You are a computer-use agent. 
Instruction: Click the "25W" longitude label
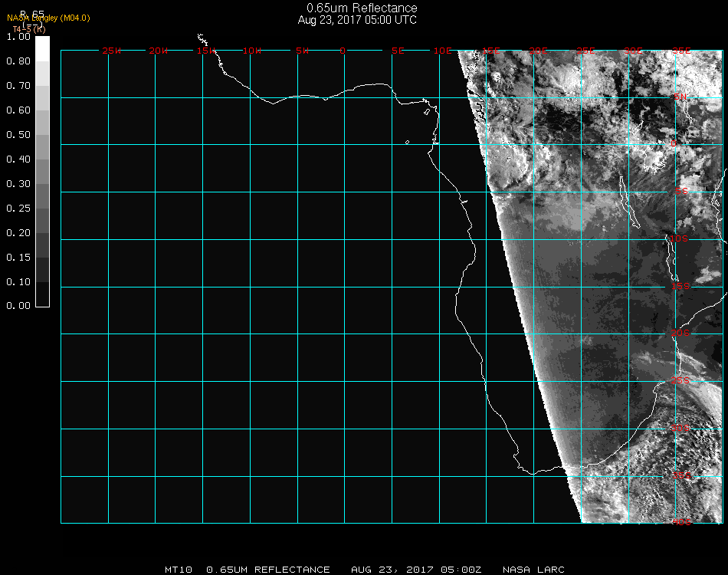pyautogui.click(x=111, y=51)
